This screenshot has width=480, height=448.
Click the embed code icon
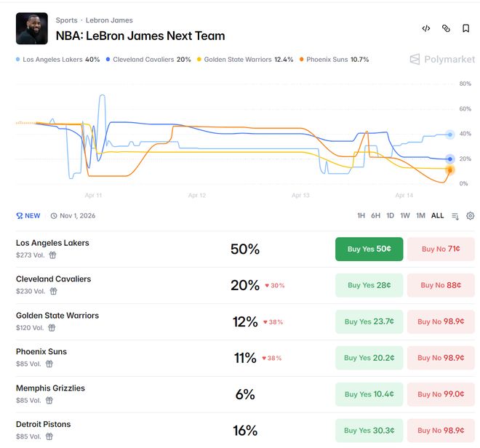(426, 28)
